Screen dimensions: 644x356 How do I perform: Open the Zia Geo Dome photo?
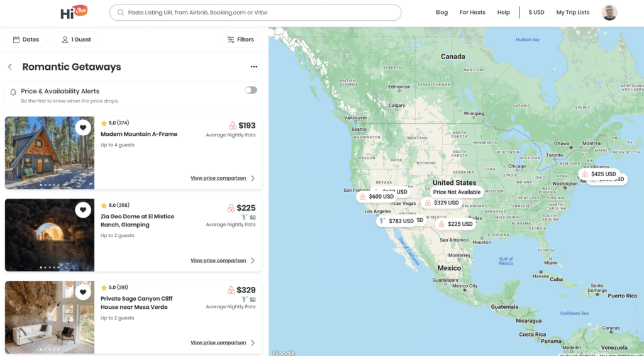tap(50, 235)
